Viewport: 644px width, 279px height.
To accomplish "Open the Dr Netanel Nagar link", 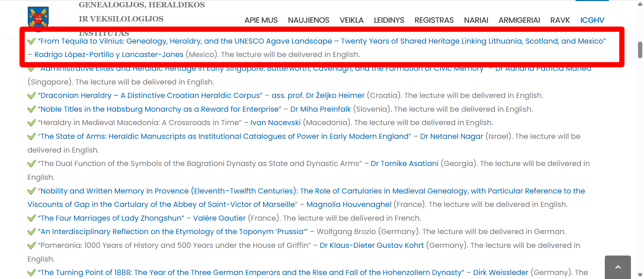I will (452, 136).
